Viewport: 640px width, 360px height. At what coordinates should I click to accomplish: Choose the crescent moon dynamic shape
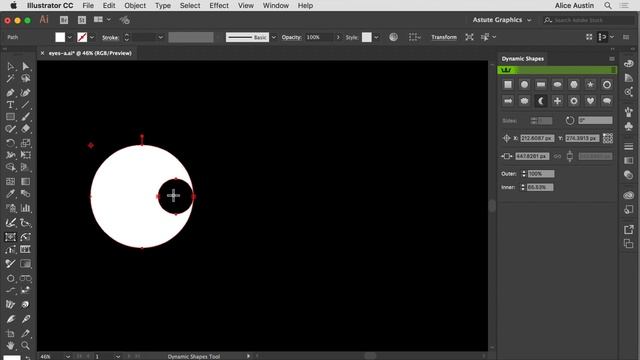point(541,101)
